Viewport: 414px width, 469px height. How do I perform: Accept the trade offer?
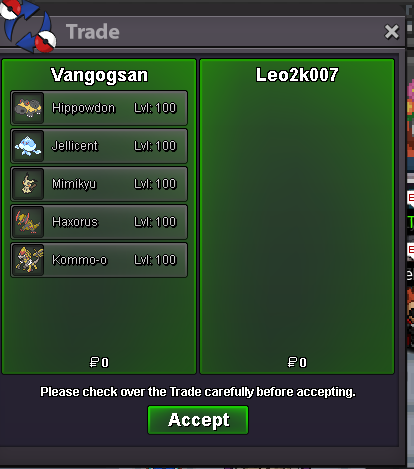click(x=198, y=420)
